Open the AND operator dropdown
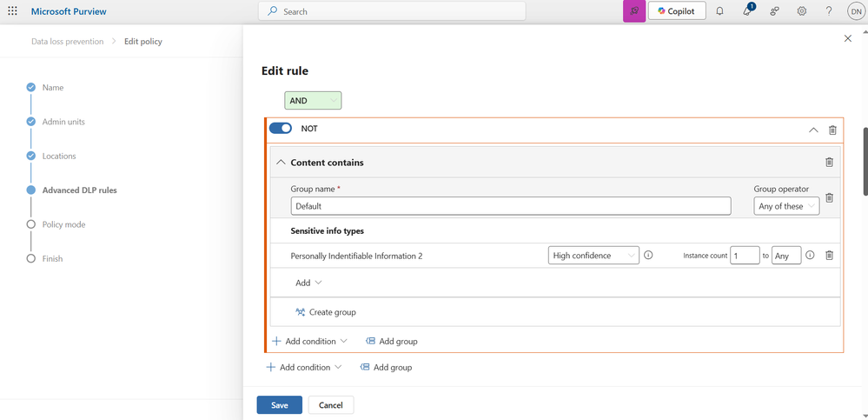868x420 pixels. pos(313,100)
